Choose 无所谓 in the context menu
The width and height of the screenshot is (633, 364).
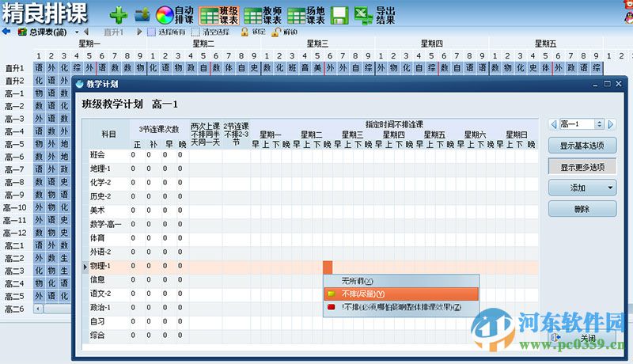[x=401, y=281]
